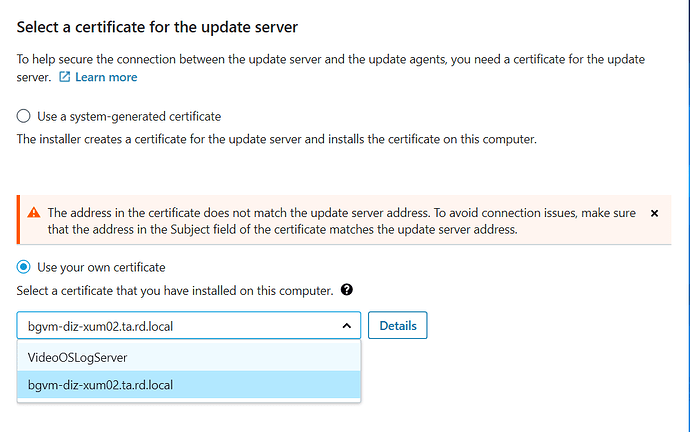Image resolution: width=690 pixels, height=432 pixels.
Task: Open the Learn more link
Action: 106,77
